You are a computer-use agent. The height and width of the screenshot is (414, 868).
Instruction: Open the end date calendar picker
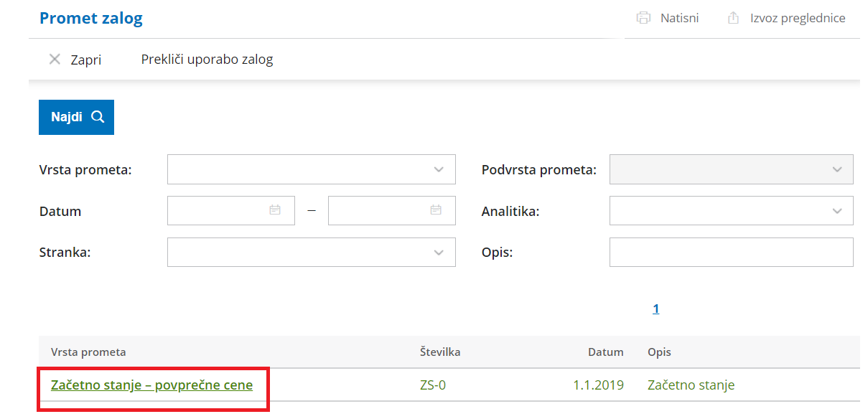coord(436,210)
